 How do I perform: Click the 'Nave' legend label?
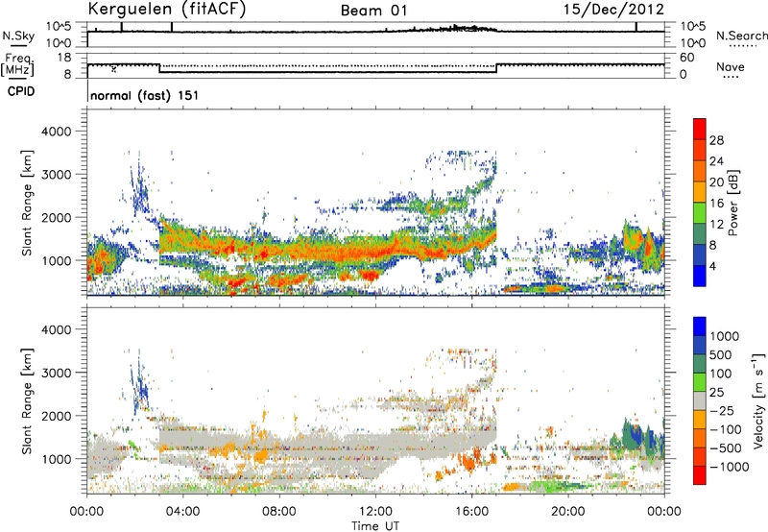click(x=731, y=67)
